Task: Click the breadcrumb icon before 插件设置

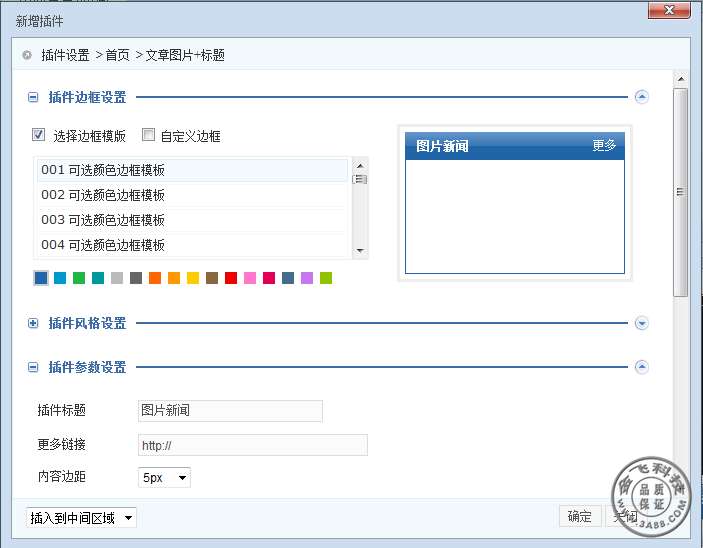Action: tap(26, 55)
